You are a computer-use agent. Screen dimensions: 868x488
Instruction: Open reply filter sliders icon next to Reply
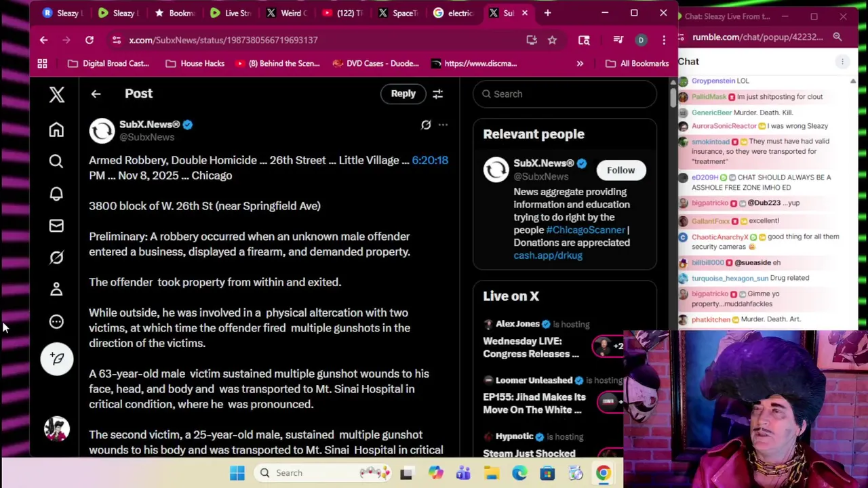[x=437, y=94]
